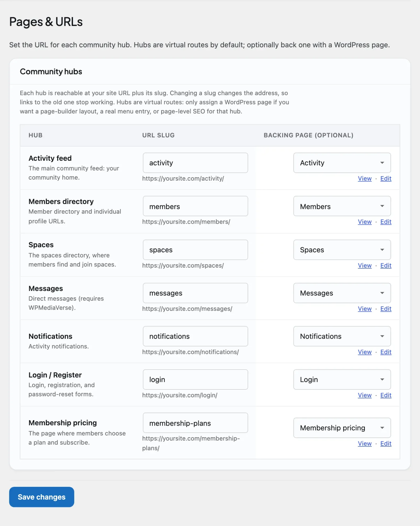Expand the Notifications backing page dropdown
The width and height of the screenshot is (420, 526).
coord(342,336)
